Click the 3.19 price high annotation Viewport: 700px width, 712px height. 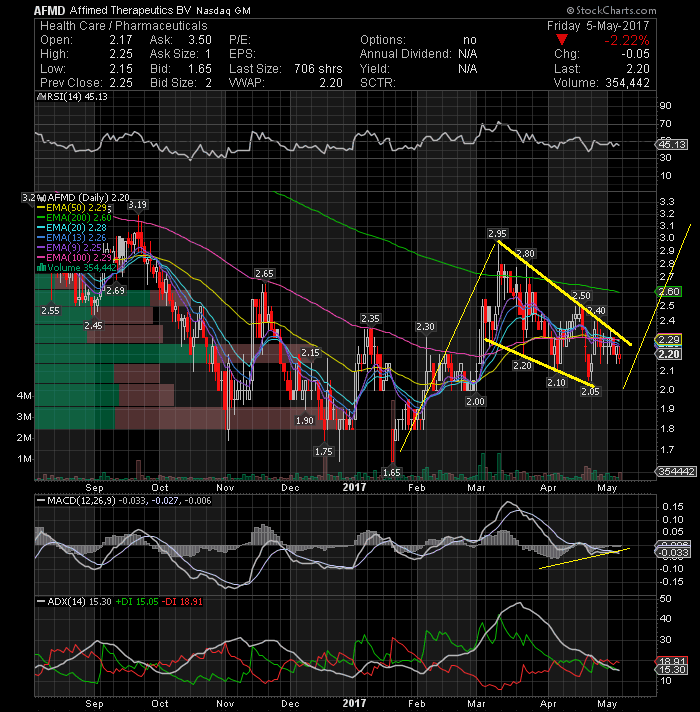pos(138,205)
